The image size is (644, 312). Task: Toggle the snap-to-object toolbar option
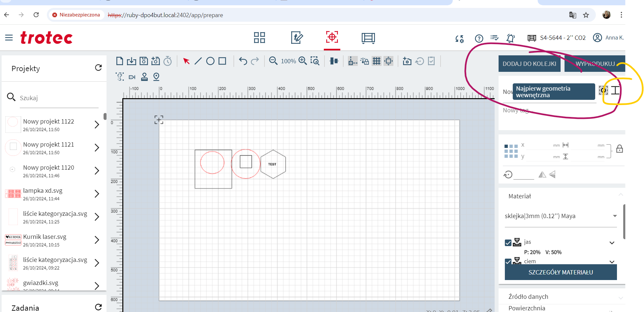[353, 61]
